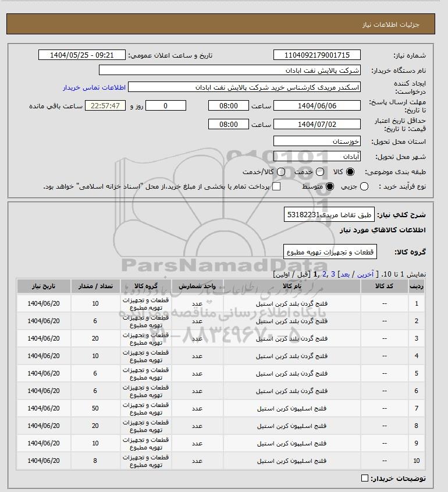
Task: Click the نام کالا column header
Action: (292, 286)
